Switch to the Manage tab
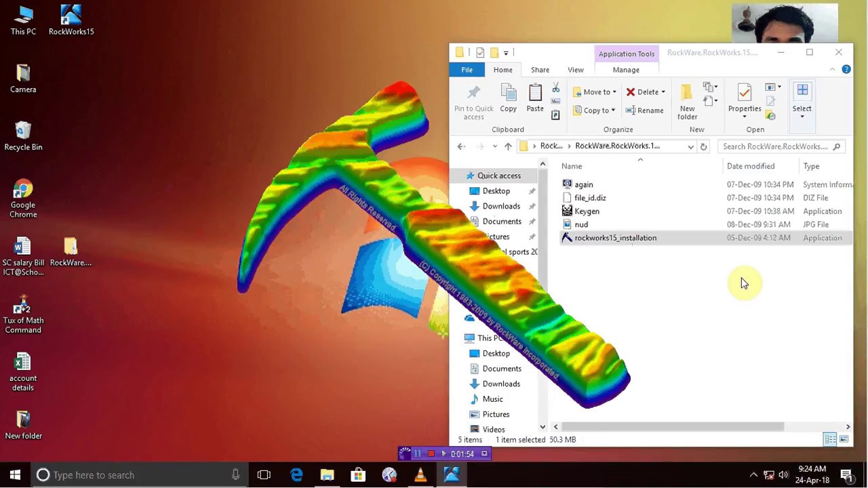 [626, 70]
